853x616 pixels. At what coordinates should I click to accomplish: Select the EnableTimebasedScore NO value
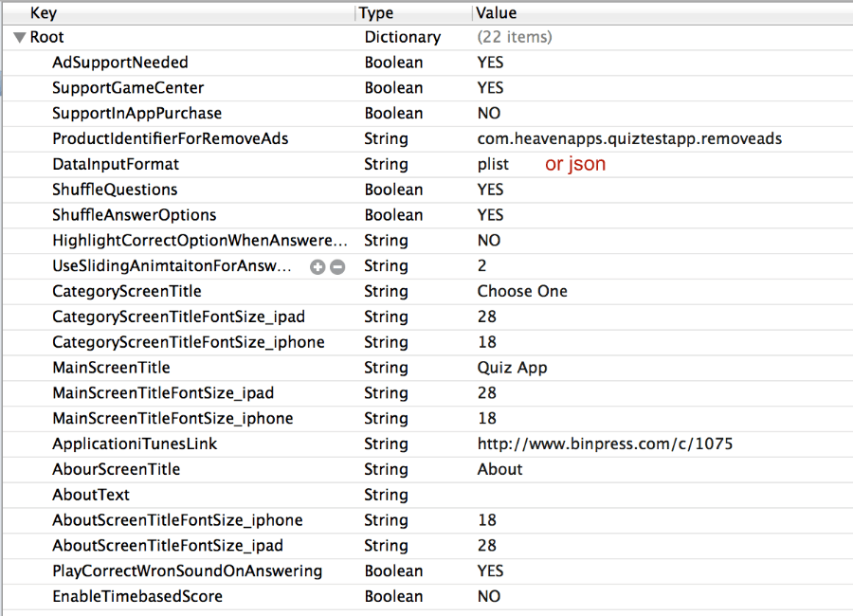click(x=488, y=596)
